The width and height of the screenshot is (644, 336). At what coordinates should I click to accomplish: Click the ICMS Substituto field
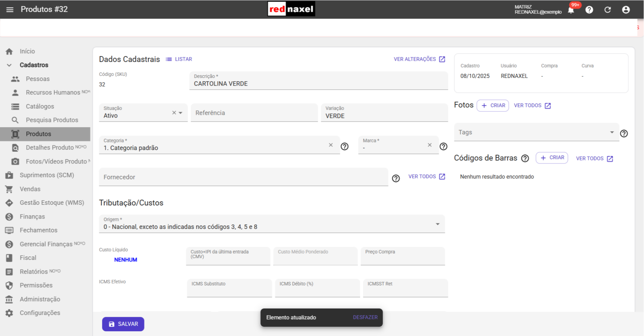[x=229, y=288]
